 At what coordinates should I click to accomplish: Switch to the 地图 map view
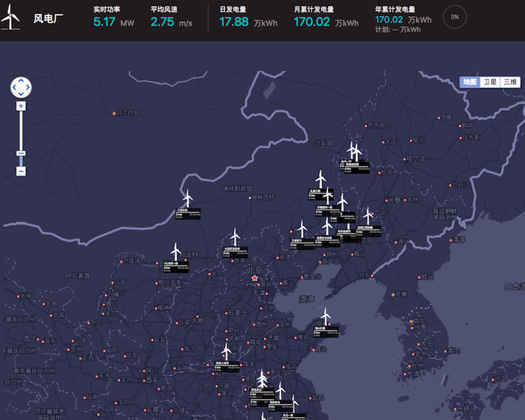point(470,82)
